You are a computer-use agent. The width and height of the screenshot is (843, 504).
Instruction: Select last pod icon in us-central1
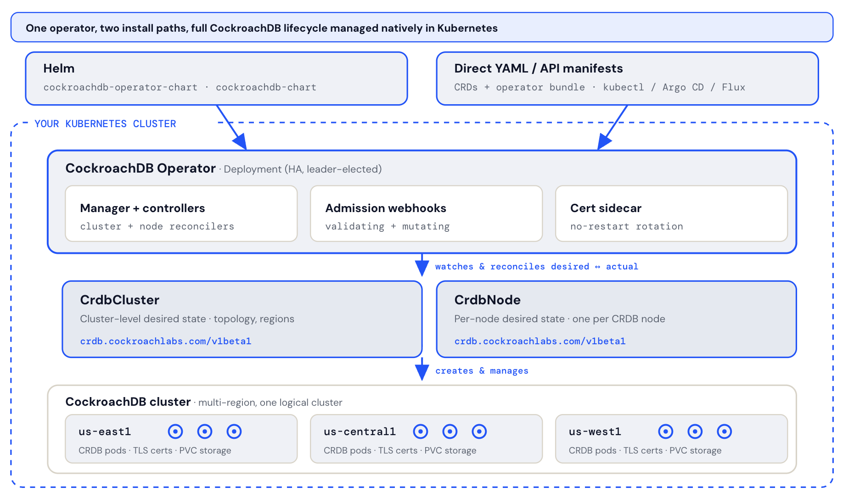pyautogui.click(x=479, y=431)
